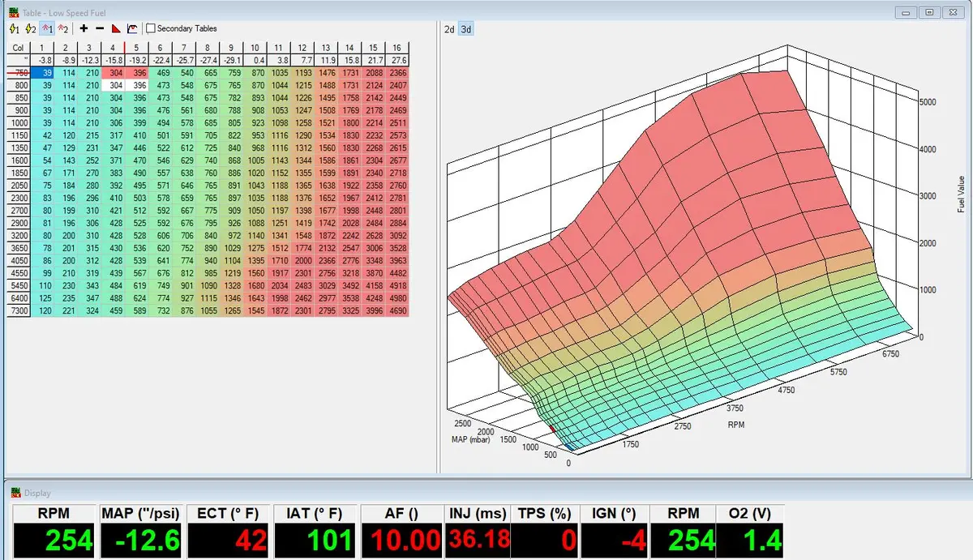Click fuel cell value 4980
The height and width of the screenshot is (560, 973).
tap(397, 297)
